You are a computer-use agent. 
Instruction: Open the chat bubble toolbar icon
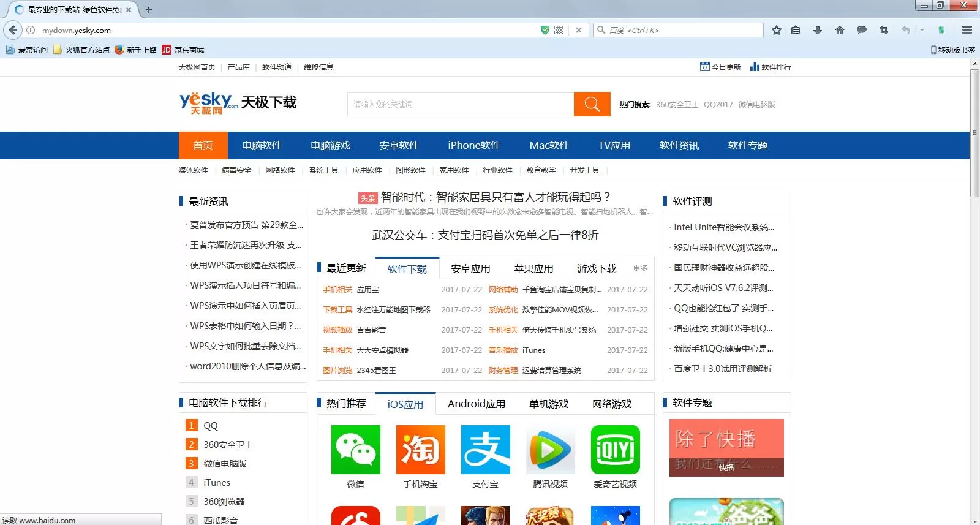[862, 30]
